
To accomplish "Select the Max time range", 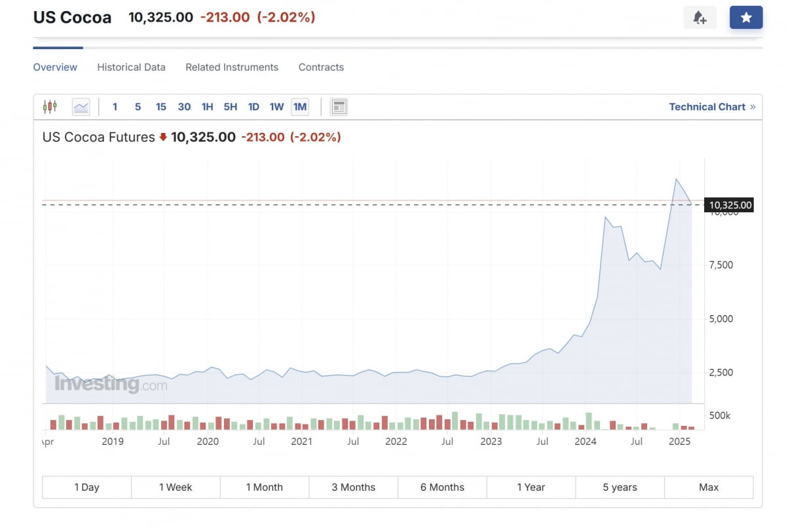I will click(709, 487).
